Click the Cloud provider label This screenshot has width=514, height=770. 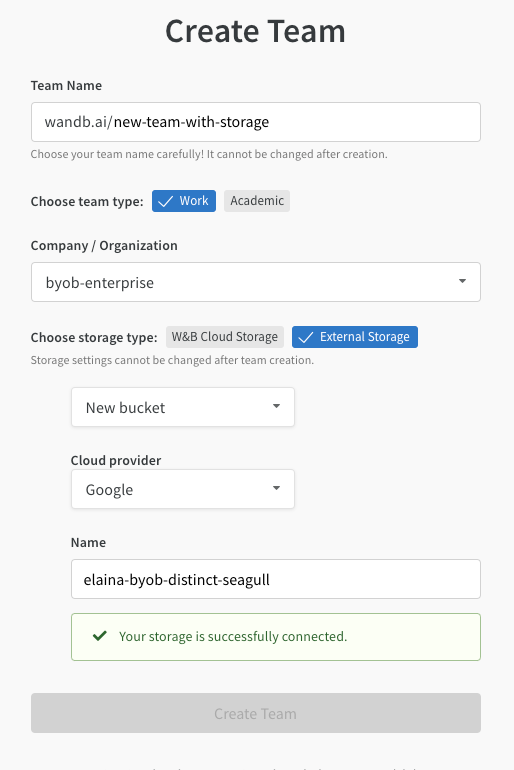[116, 461]
